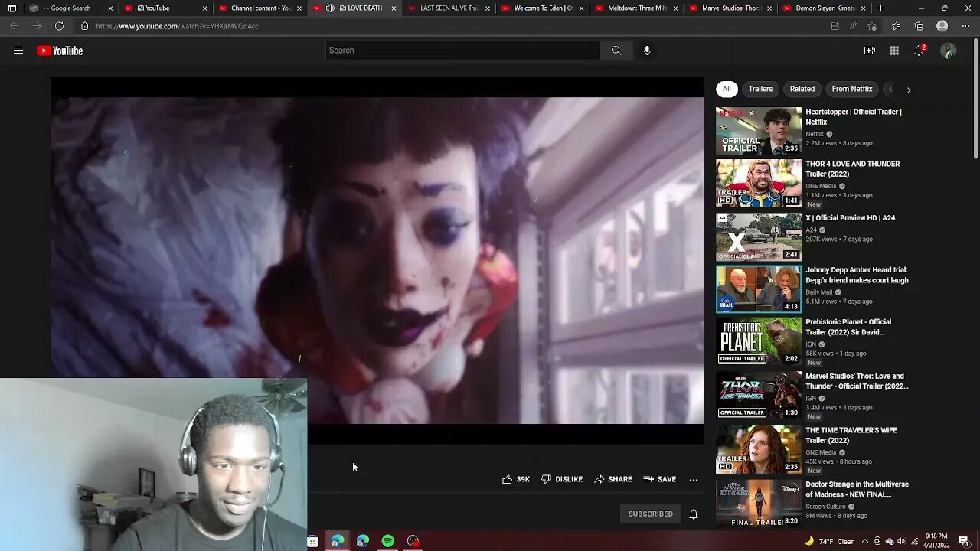Screen dimensions: 980x551
Task: Go back in browser history
Action: [x=14, y=26]
